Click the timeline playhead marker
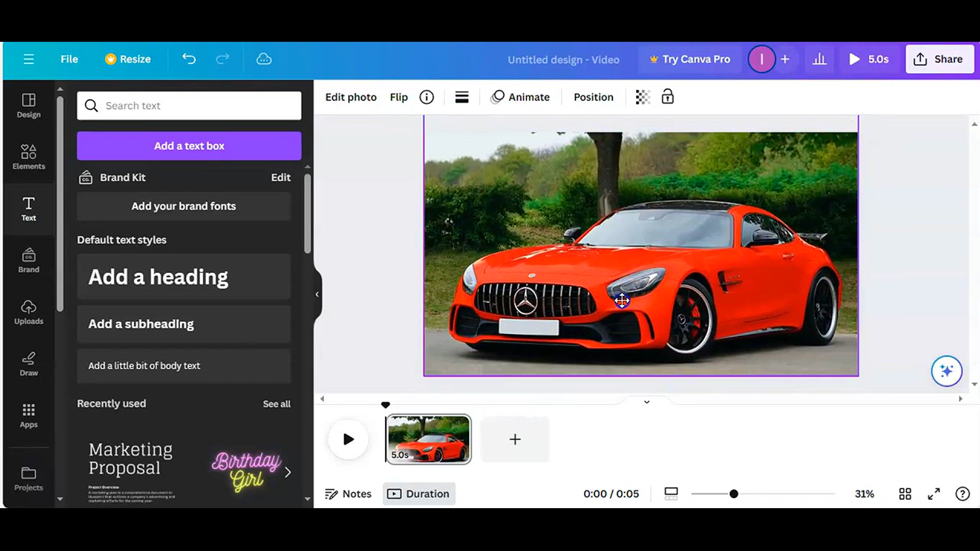Viewport: 980px width, 551px height. (x=385, y=405)
